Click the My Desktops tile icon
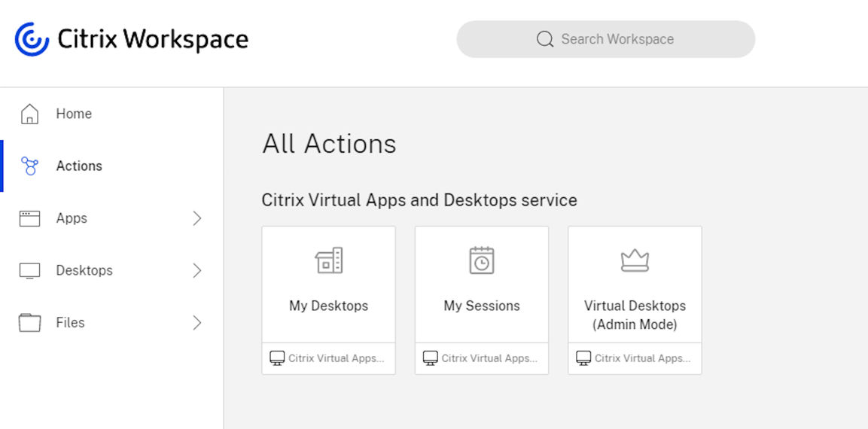The width and height of the screenshot is (868, 429). coord(328,260)
